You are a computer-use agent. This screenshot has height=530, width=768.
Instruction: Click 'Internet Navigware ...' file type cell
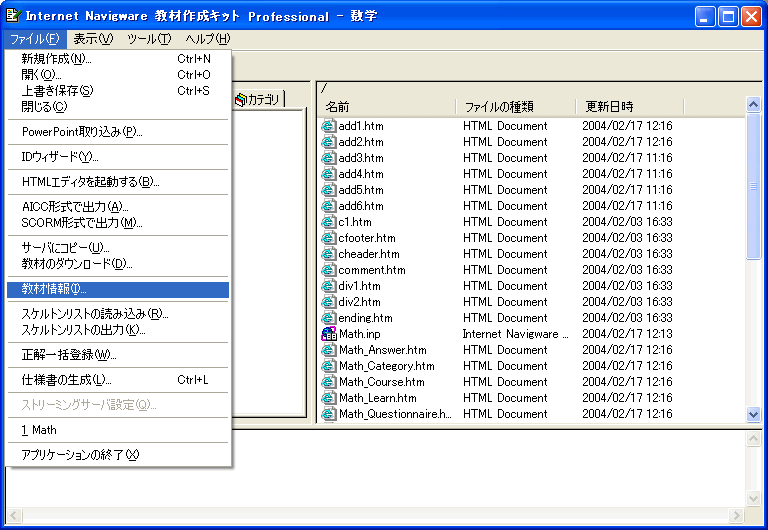click(x=516, y=334)
